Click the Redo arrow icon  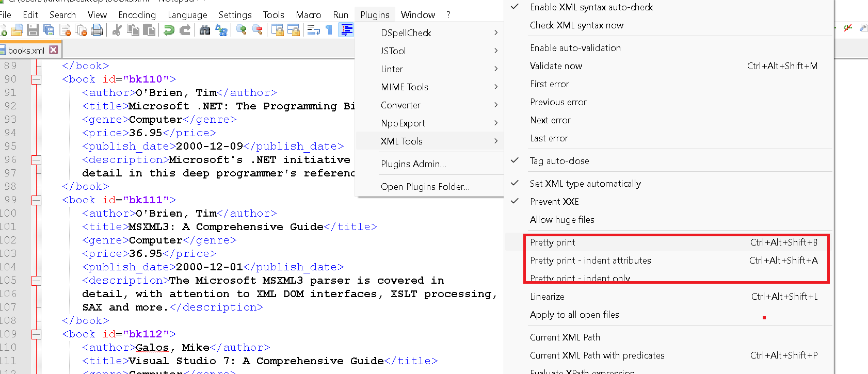pyautogui.click(x=185, y=30)
